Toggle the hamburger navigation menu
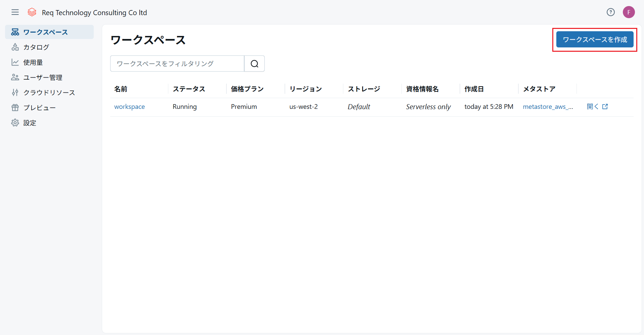Screen dimensions: 644x335 tap(15, 12)
